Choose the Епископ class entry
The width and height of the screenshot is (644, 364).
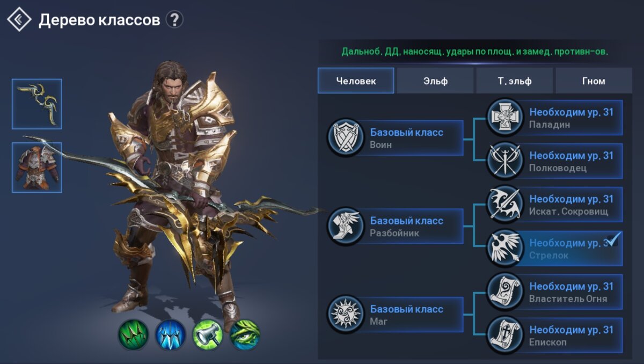point(555,336)
